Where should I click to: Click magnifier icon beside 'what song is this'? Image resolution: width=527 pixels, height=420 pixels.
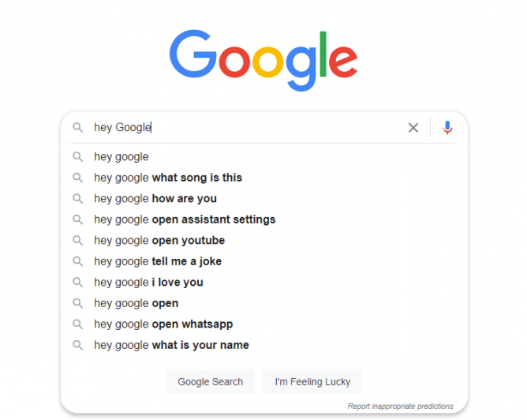tap(77, 177)
